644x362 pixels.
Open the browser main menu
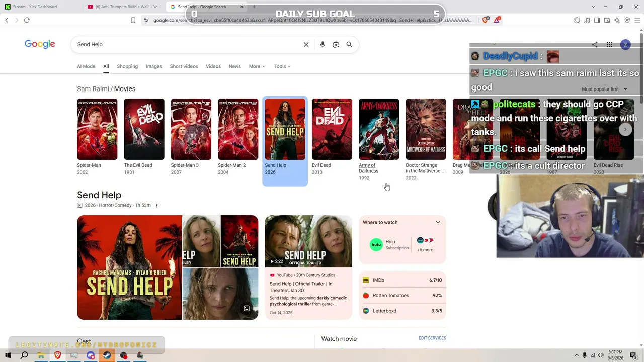click(x=637, y=20)
